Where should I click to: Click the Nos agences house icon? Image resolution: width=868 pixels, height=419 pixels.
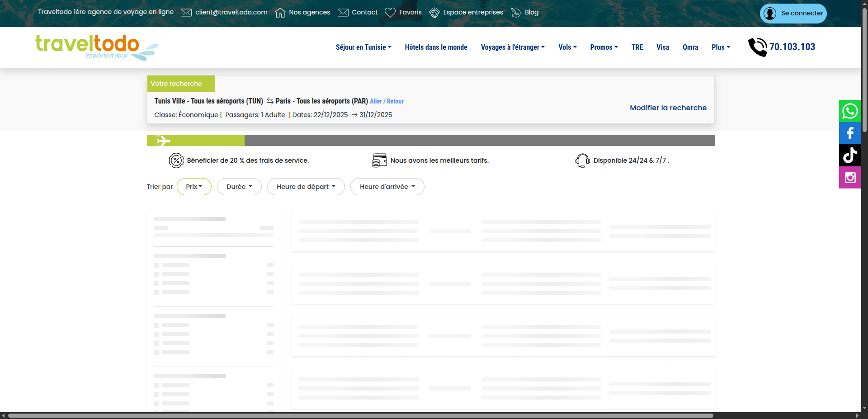pos(280,13)
